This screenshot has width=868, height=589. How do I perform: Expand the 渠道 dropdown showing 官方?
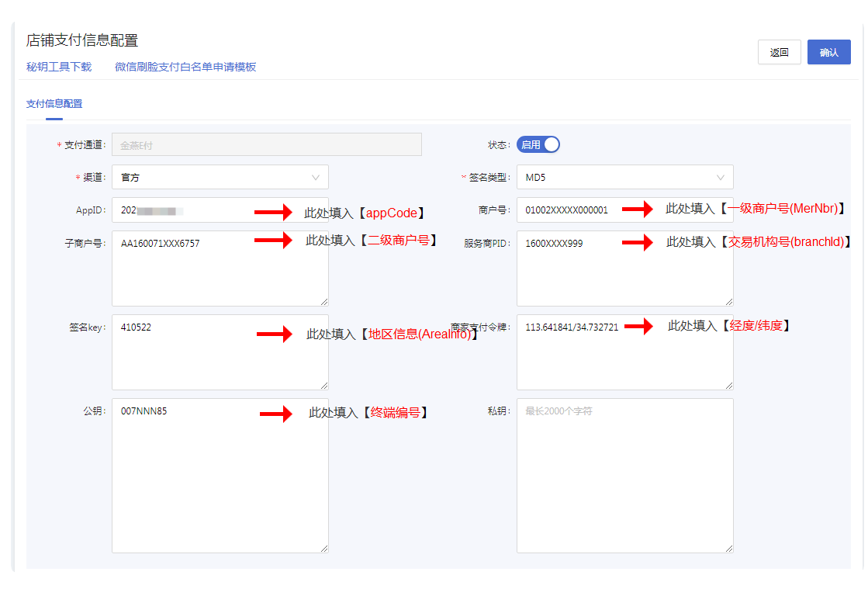(x=220, y=177)
